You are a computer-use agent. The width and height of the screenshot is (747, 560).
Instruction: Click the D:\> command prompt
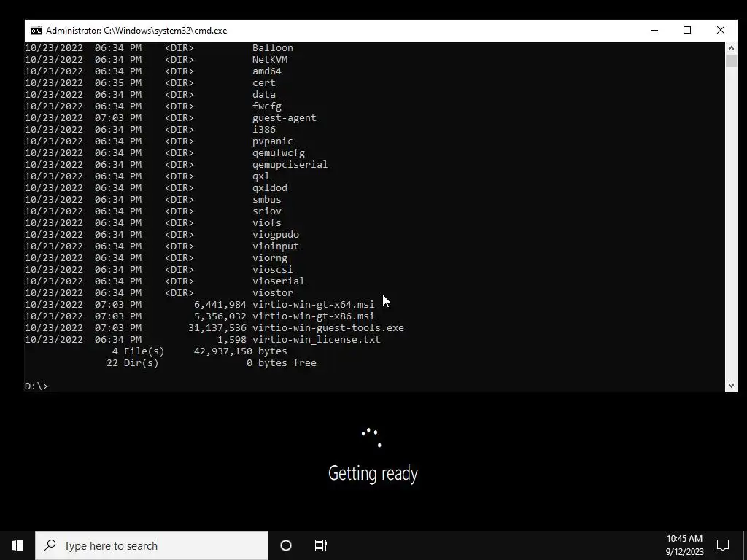tap(36, 386)
